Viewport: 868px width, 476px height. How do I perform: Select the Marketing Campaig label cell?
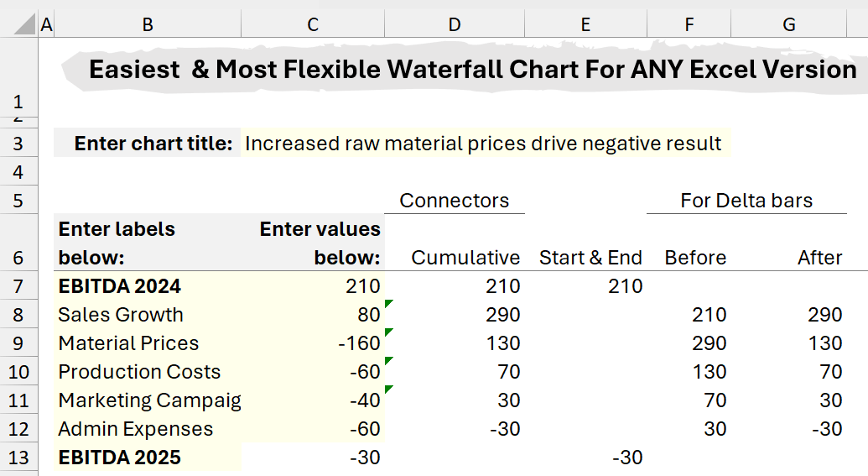coord(149,400)
